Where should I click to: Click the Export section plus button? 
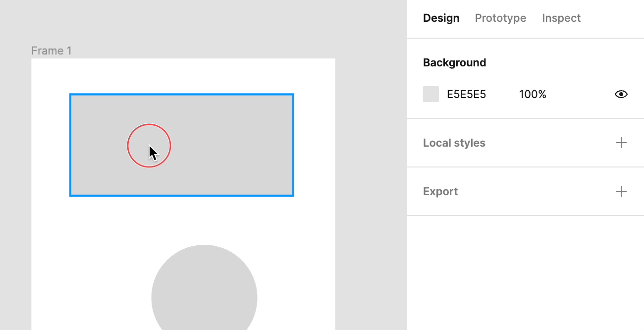click(621, 191)
